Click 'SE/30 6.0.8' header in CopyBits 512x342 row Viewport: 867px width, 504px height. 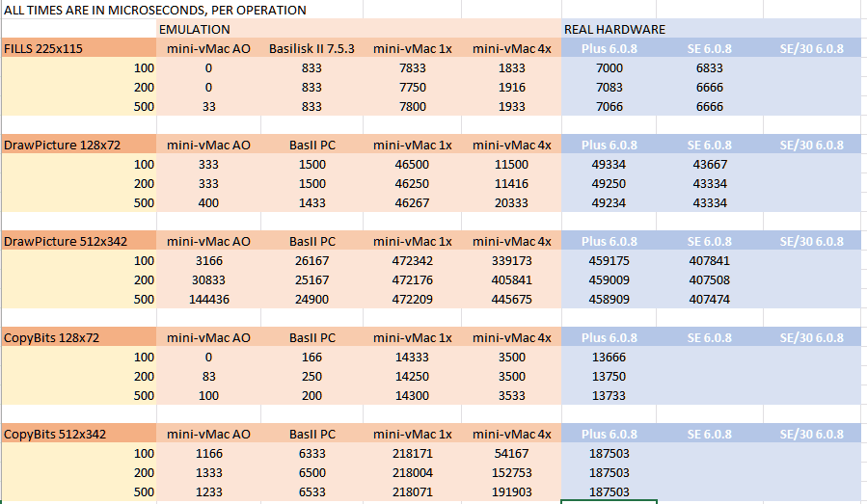click(812, 435)
